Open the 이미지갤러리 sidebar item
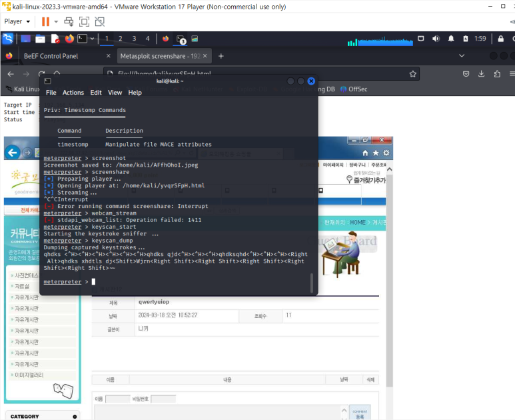The image size is (515, 420). coord(29,375)
